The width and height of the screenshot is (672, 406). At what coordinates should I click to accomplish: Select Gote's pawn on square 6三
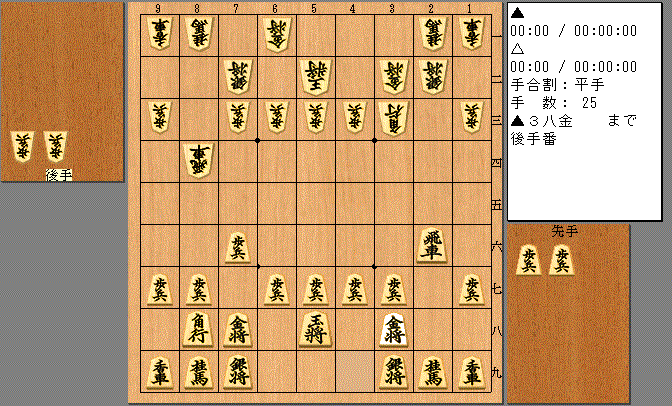coord(276,118)
